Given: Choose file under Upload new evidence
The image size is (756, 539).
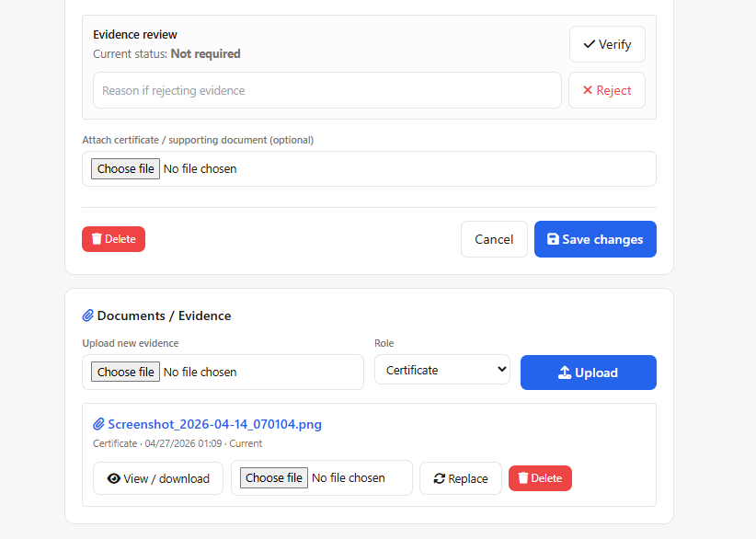Looking at the screenshot, I should (x=125, y=373).
